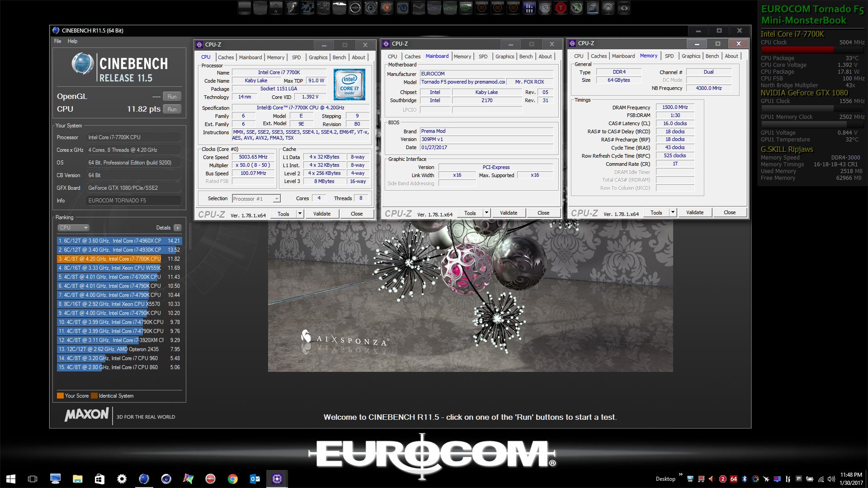Switch to Caches tab in left CPU-Z window
The width and height of the screenshot is (868, 488).
click(226, 57)
